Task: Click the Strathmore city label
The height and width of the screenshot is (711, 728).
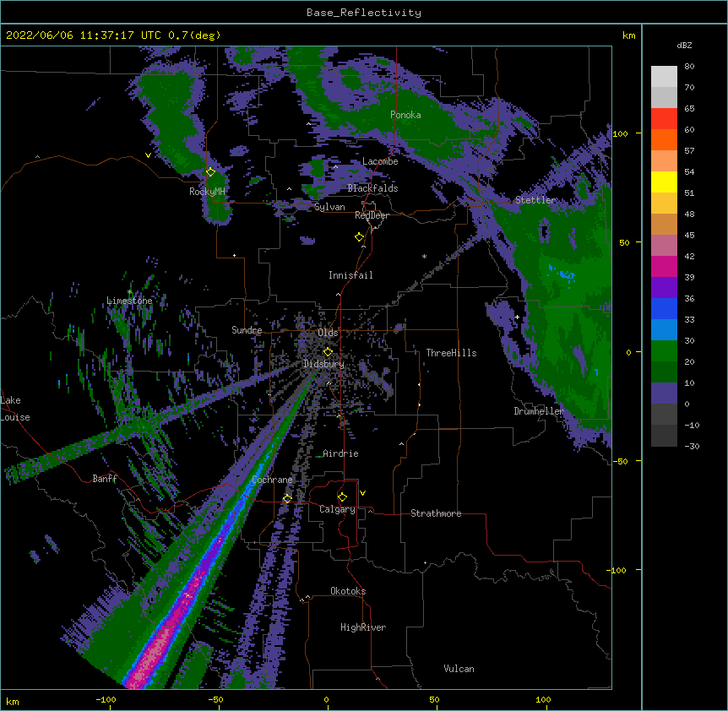Action: pyautogui.click(x=436, y=513)
